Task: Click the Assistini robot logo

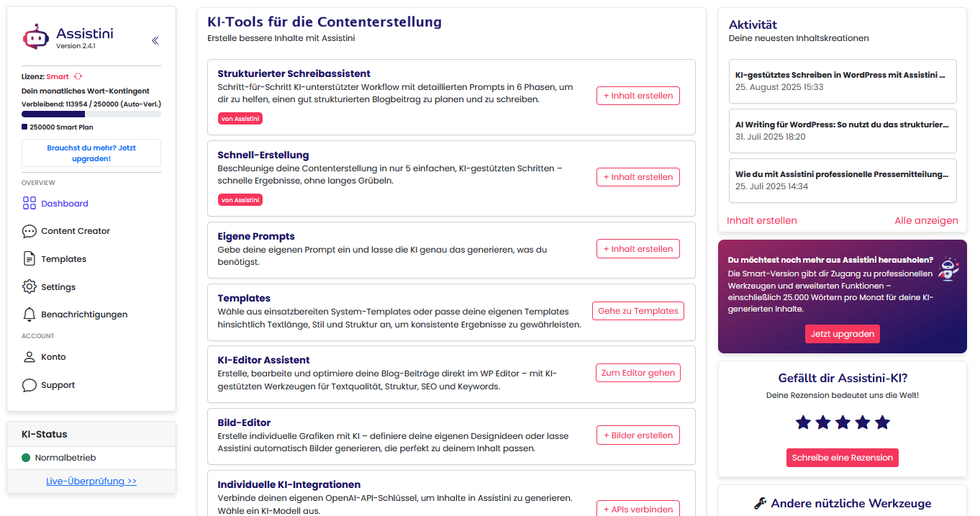Action: point(36,36)
